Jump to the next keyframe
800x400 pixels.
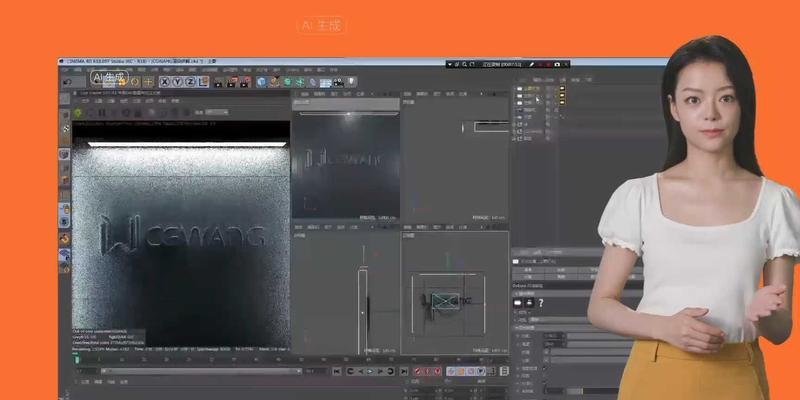tap(391, 371)
